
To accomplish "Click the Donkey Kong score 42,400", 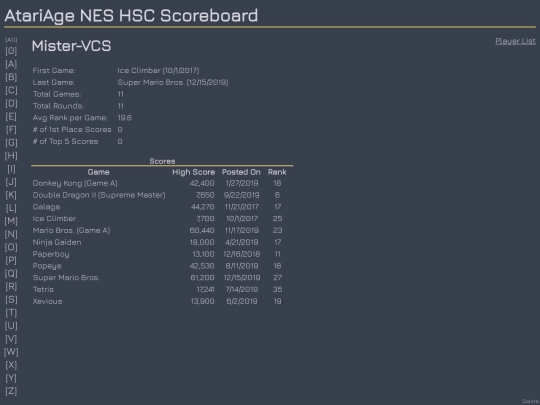I will click(202, 183).
